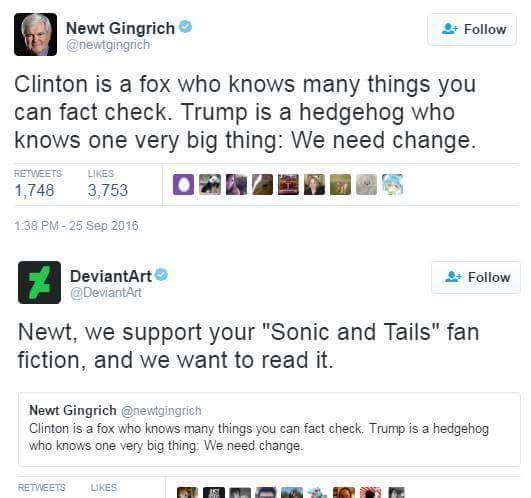
Task: Click the RETWEETS label under DeviantArt tweet
Action: (42, 488)
